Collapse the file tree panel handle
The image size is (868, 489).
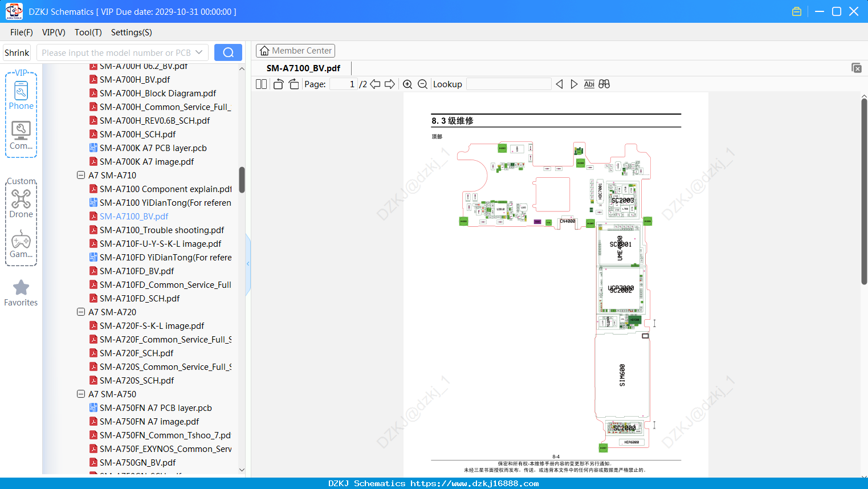tap(248, 264)
